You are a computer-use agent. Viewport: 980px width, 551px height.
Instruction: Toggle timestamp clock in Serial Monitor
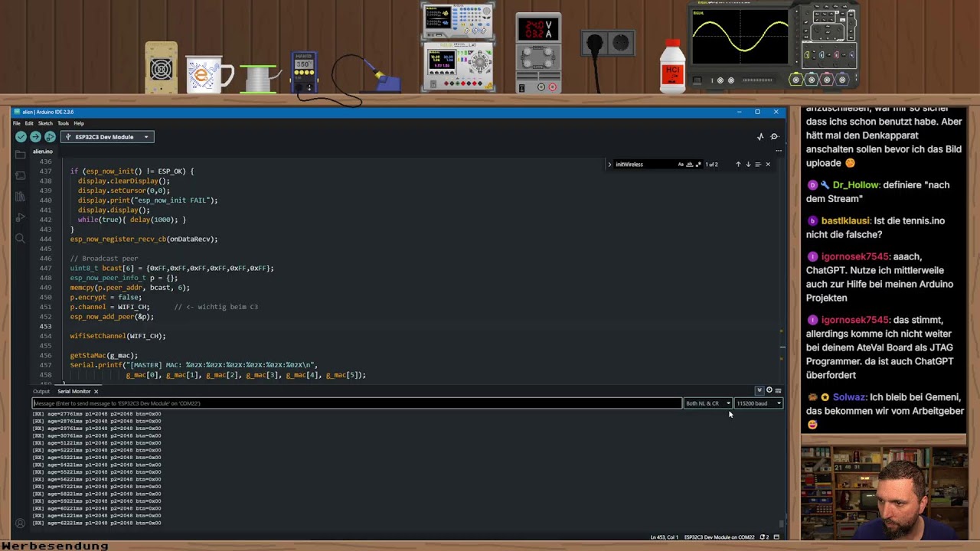[769, 390]
